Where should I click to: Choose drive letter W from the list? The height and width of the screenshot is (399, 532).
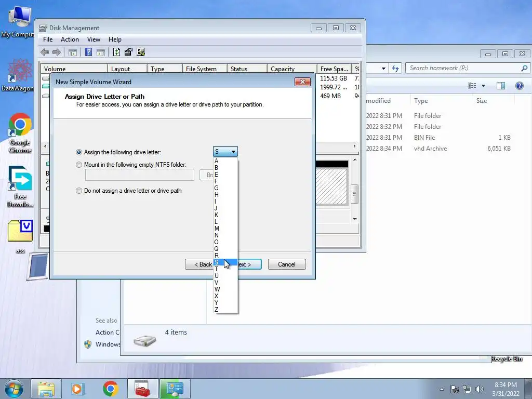(x=225, y=289)
